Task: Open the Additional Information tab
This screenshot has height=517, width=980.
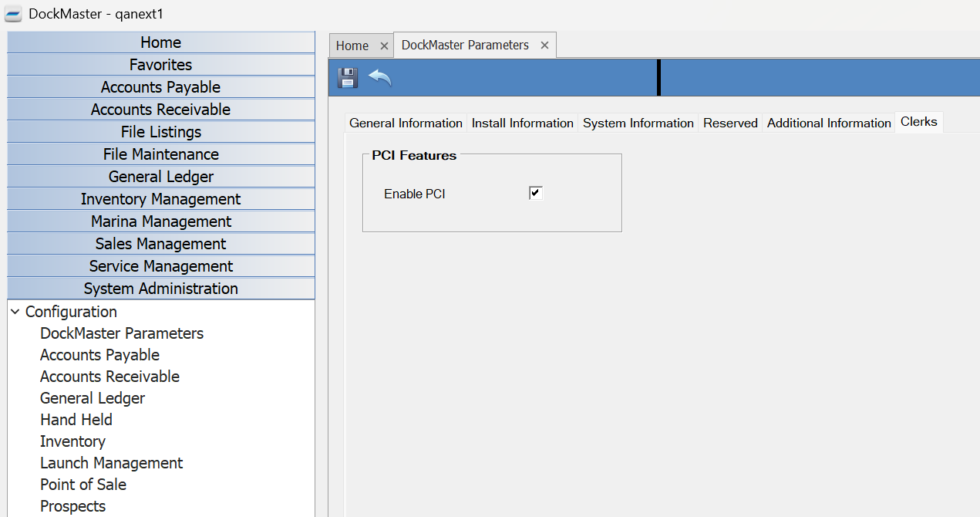Action: 829,123
